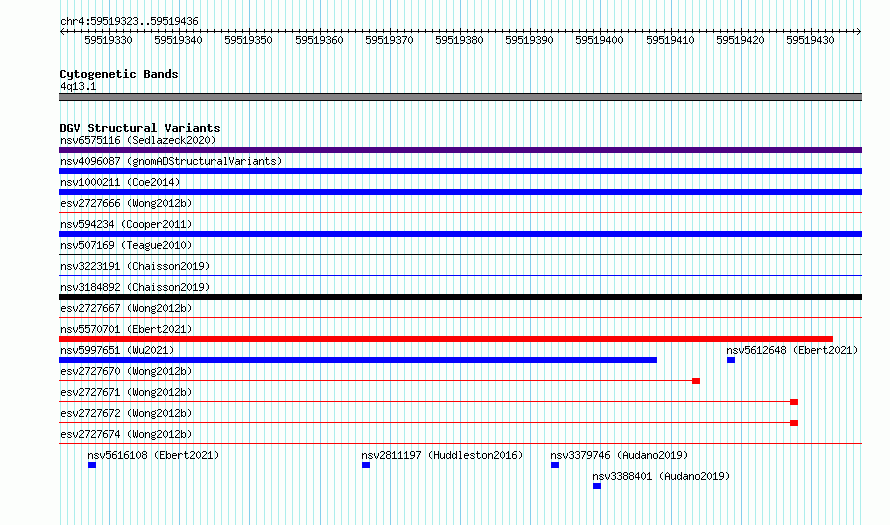Open nsv2811197 (Huddleston2016) variant label
890x525 pixels.
tap(442, 455)
